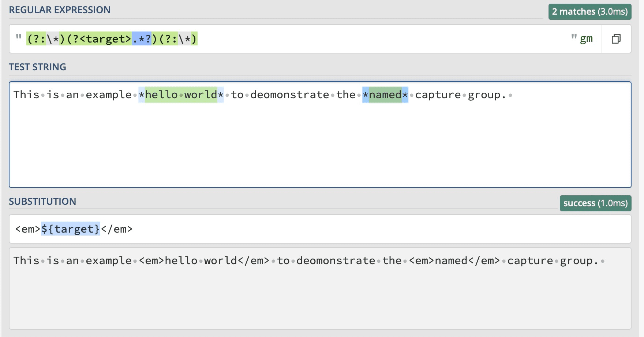The width and height of the screenshot is (644, 337).
Task: Click the opening '<em>' in substitution field
Action: click(x=28, y=229)
